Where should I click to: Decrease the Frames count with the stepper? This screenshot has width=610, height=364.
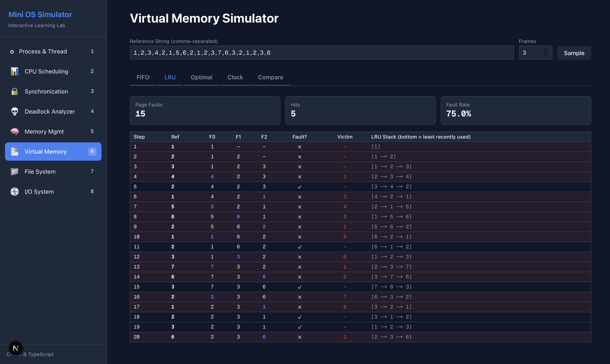pyautogui.click(x=546, y=54)
